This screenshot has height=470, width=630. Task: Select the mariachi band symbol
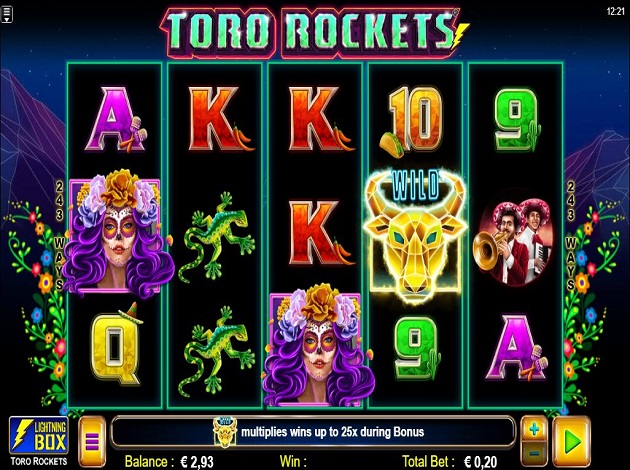513,243
